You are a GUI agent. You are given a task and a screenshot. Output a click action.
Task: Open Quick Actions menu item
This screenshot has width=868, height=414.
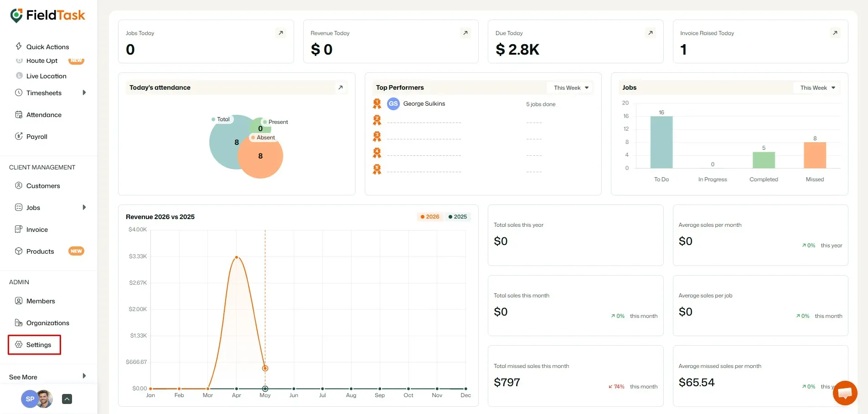click(x=47, y=46)
